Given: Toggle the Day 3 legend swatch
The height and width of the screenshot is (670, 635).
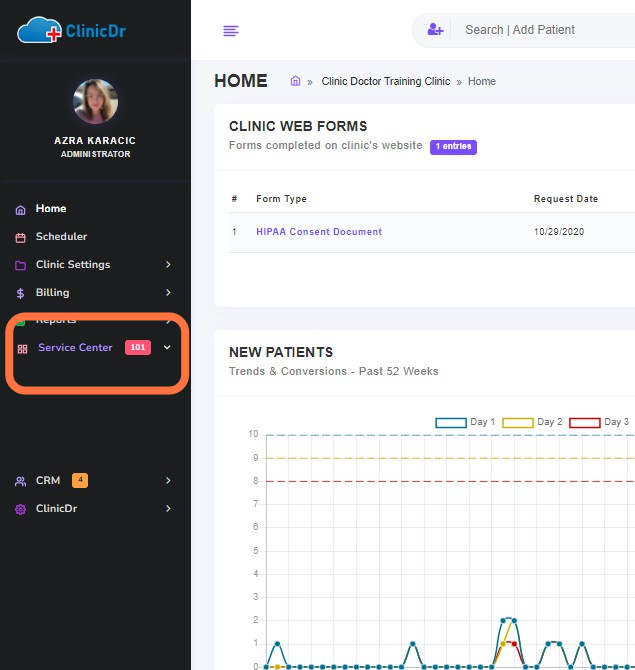Looking at the screenshot, I should 585,423.
